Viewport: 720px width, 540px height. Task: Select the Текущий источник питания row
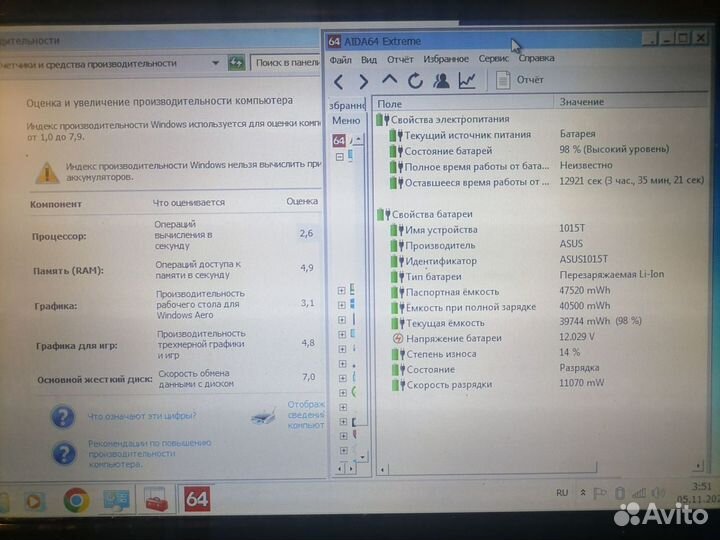[460, 135]
